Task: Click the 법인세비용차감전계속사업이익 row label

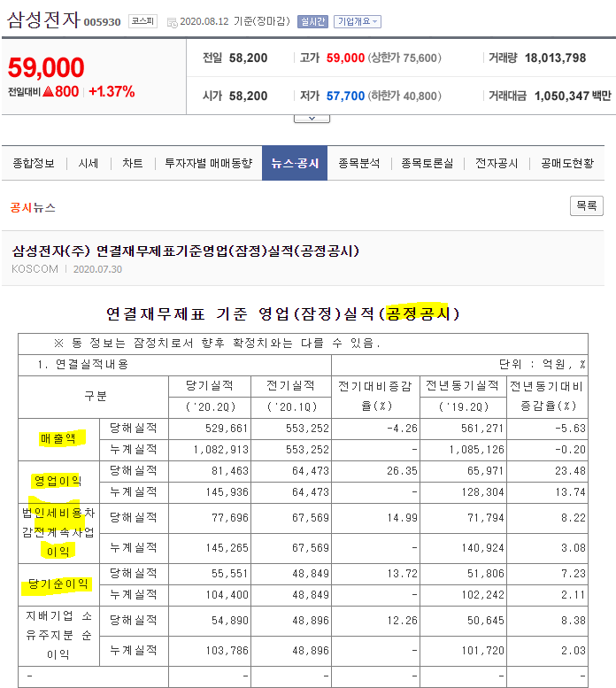Action: 58,533
